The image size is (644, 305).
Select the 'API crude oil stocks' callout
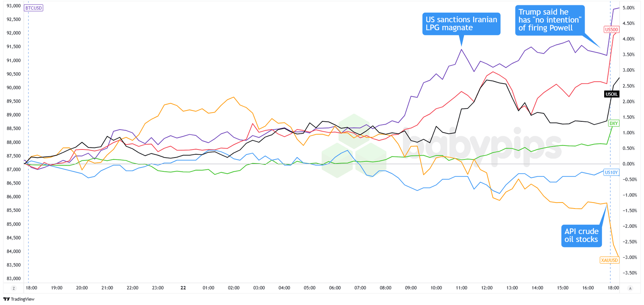tap(581, 235)
